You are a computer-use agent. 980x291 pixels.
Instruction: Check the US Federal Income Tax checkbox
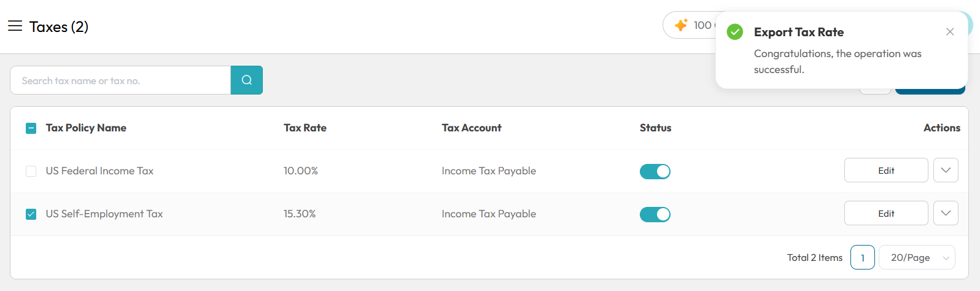31,171
